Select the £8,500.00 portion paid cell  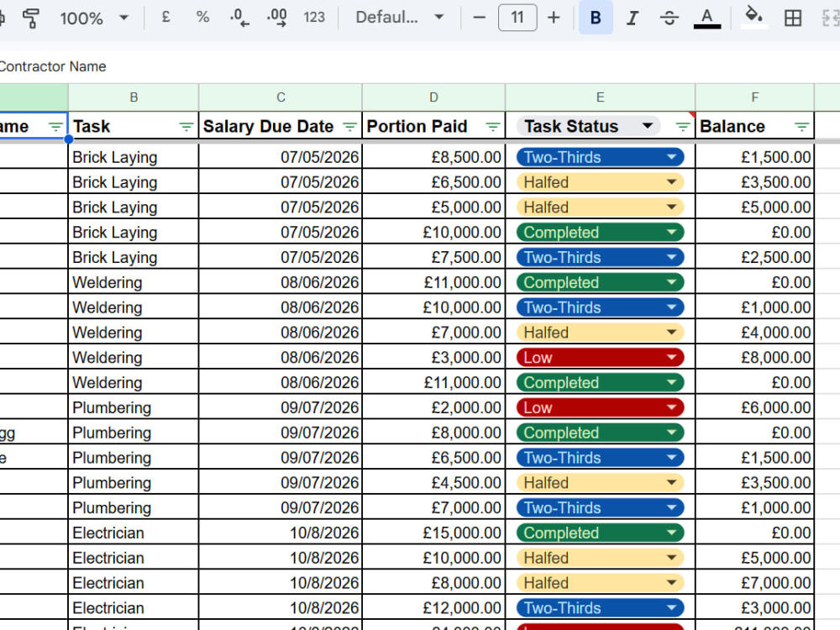pos(433,157)
